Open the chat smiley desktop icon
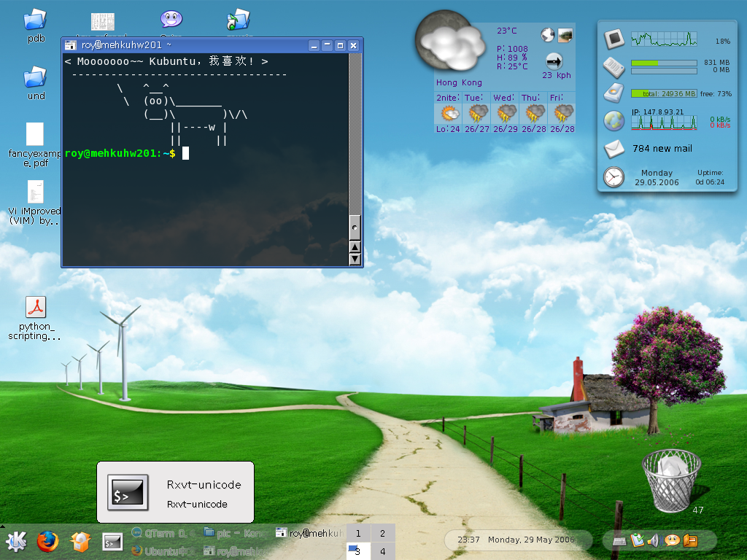The image size is (747, 560). [171, 20]
